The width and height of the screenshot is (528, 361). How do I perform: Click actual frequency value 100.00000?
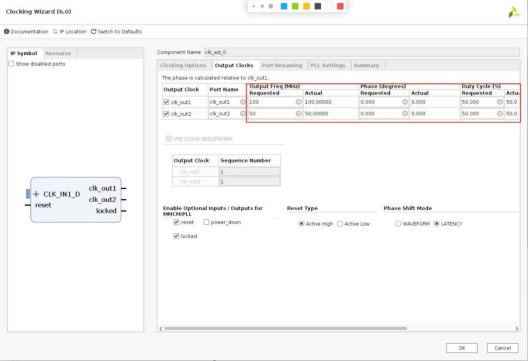click(318, 102)
